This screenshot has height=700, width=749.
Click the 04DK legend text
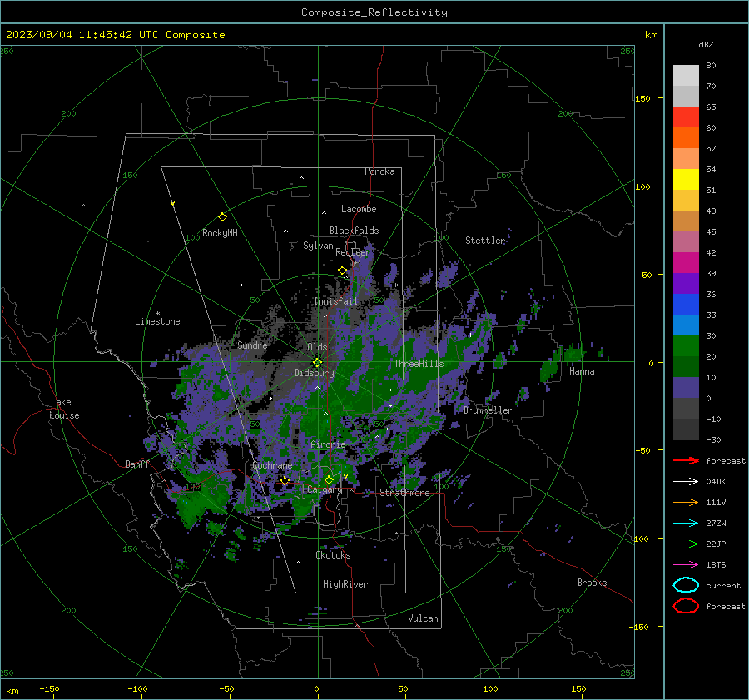click(x=716, y=482)
